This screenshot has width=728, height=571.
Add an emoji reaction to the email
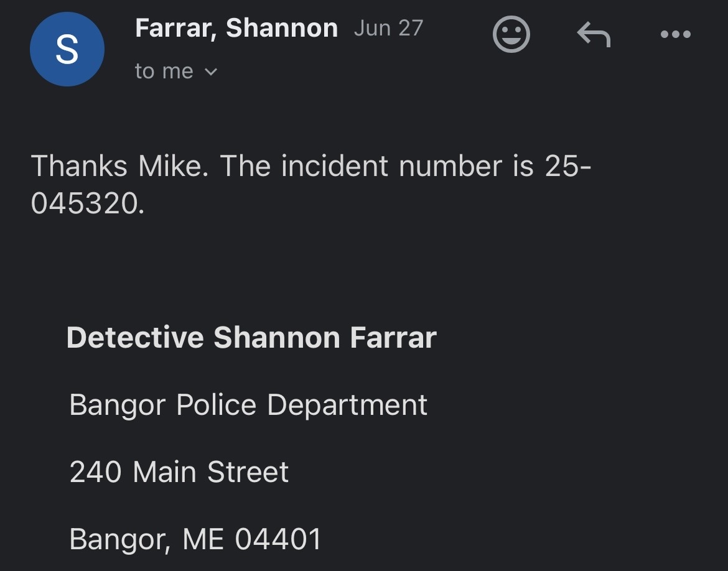(x=511, y=34)
